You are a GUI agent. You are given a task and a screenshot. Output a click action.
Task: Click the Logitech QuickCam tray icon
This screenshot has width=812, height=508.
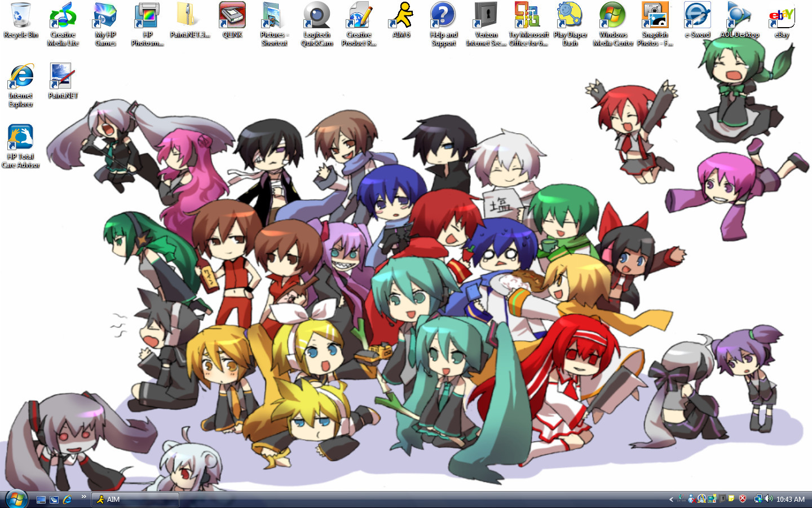pyautogui.click(x=681, y=499)
